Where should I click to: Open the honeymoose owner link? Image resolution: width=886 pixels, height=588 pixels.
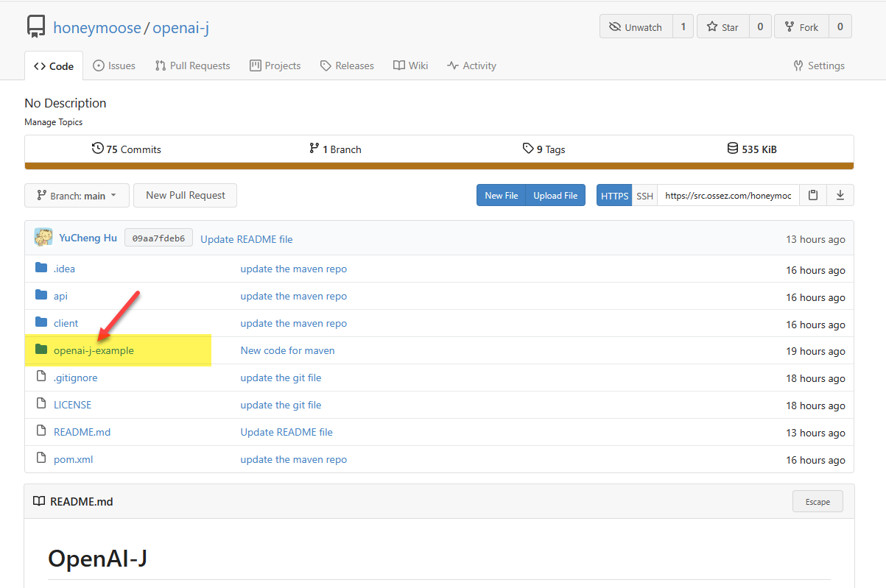[97, 28]
